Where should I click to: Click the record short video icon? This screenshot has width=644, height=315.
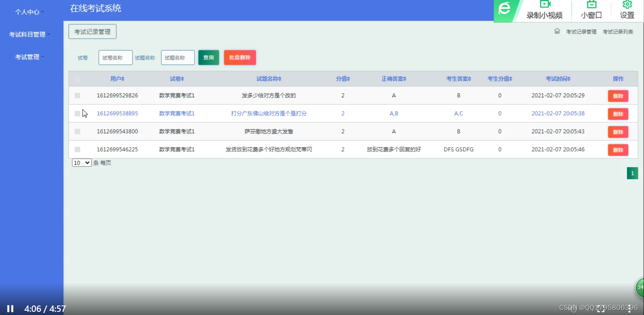click(545, 4)
